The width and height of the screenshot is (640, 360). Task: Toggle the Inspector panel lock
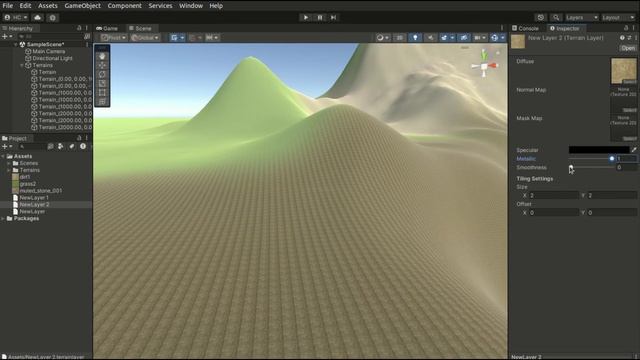tap(626, 28)
